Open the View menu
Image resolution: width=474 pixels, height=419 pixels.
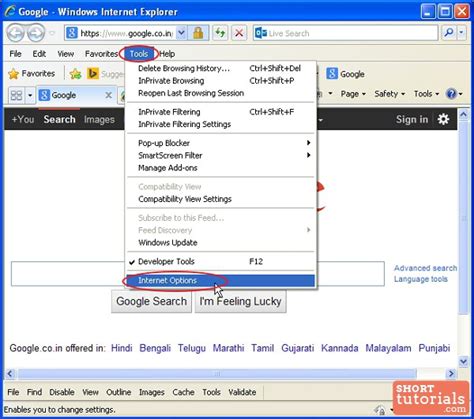(65, 54)
